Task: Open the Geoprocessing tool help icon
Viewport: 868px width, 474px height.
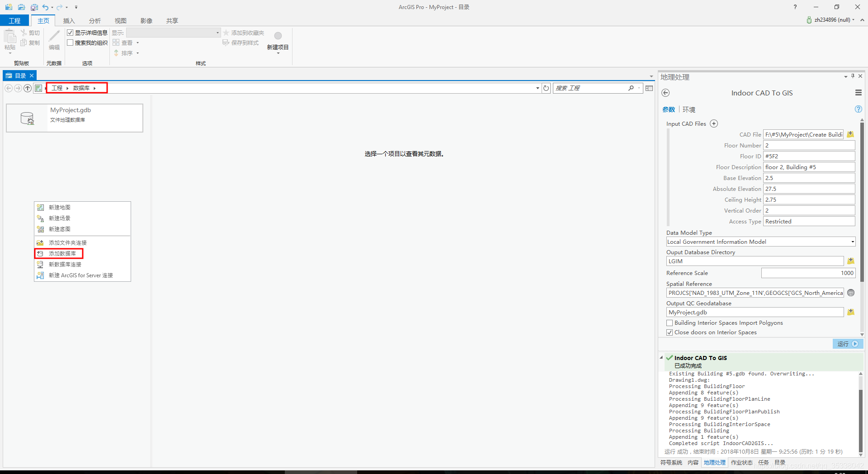Action: pyautogui.click(x=858, y=109)
